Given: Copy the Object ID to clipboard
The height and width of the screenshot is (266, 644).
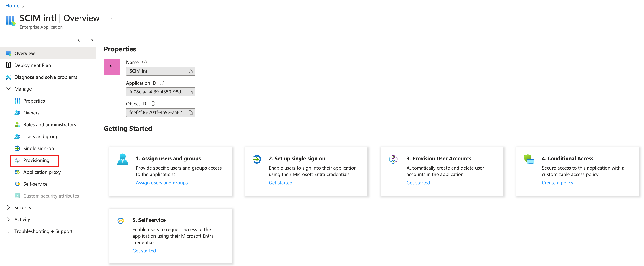Looking at the screenshot, I should (x=191, y=113).
